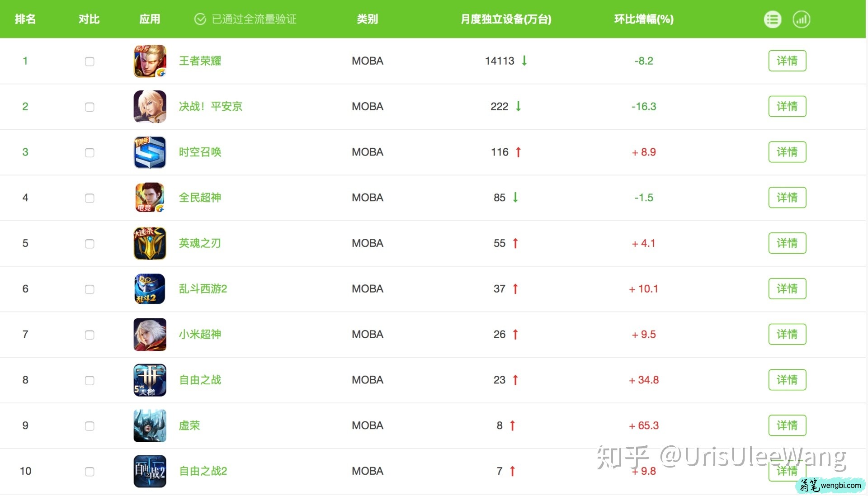Select the 乱斗西游2 app icon
Viewport: 868px width, 496px height.
(150, 289)
